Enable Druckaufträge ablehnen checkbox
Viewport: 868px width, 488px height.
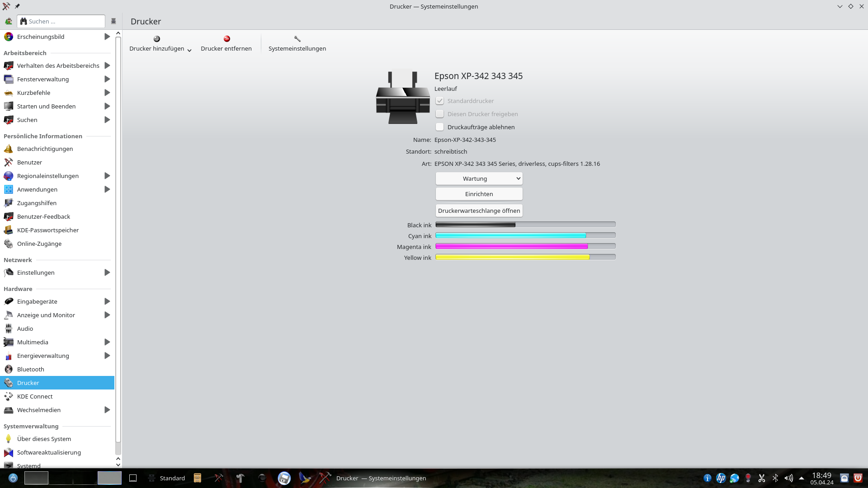tap(439, 127)
